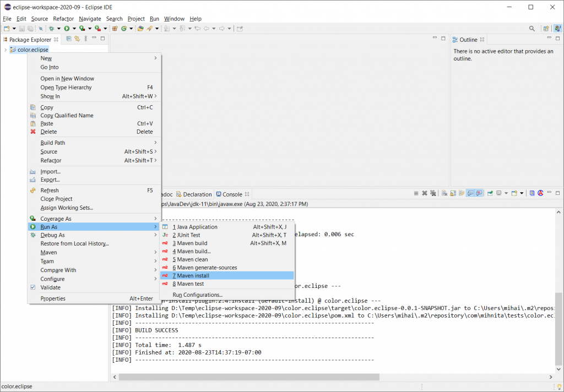The width and height of the screenshot is (564, 392).
Task: Collapse all projects in Package Explorer
Action: pyautogui.click(x=69, y=39)
